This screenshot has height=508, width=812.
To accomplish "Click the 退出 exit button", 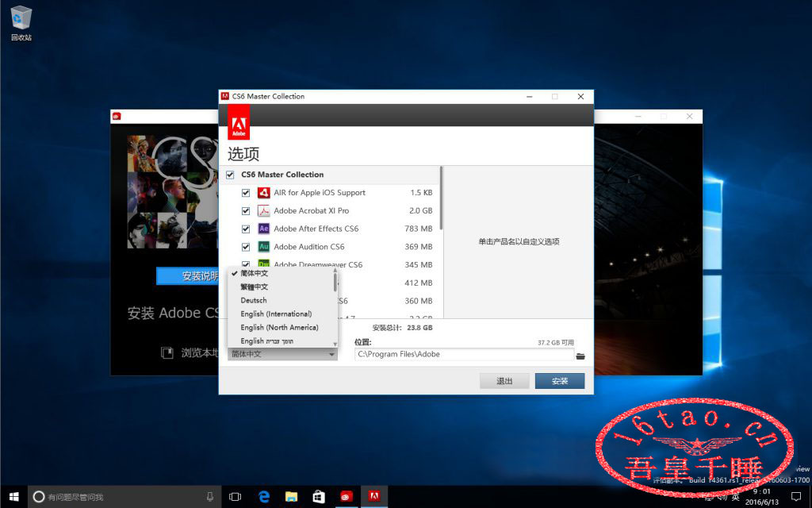I will click(504, 381).
